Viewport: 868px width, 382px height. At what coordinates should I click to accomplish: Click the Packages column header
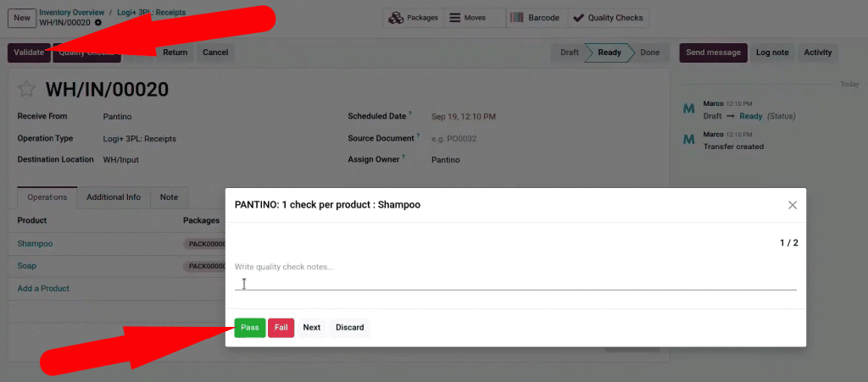[202, 220]
